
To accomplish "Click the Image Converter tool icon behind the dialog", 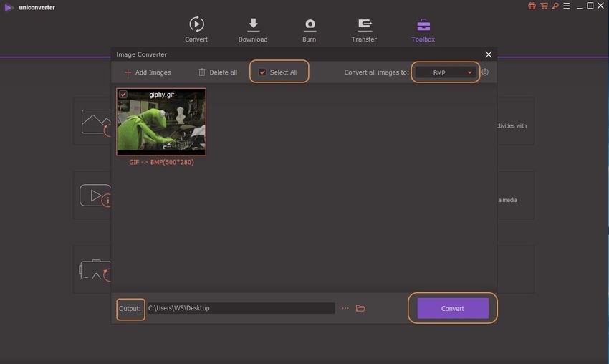I will point(95,122).
